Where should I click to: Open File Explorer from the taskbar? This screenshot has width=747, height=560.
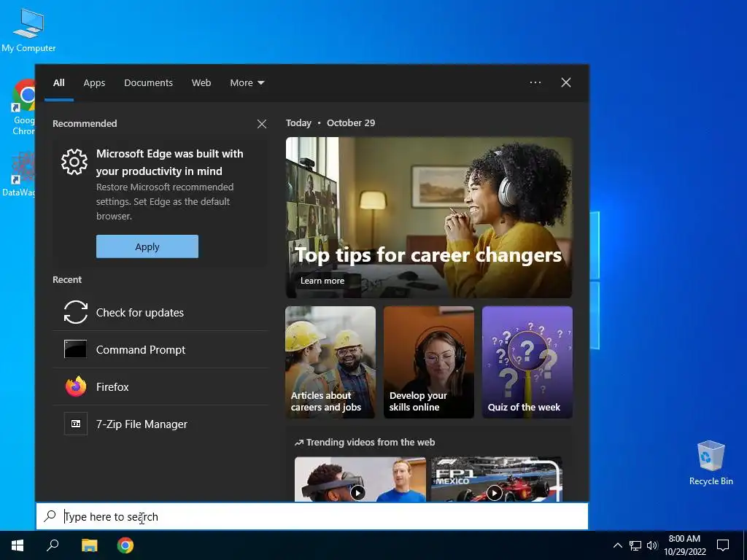pyautogui.click(x=89, y=545)
